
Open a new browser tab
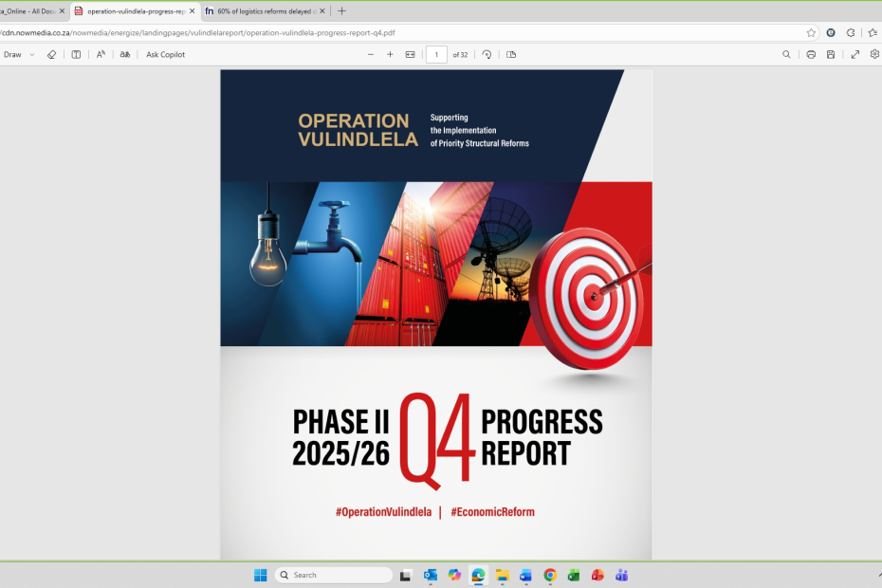[x=341, y=10]
